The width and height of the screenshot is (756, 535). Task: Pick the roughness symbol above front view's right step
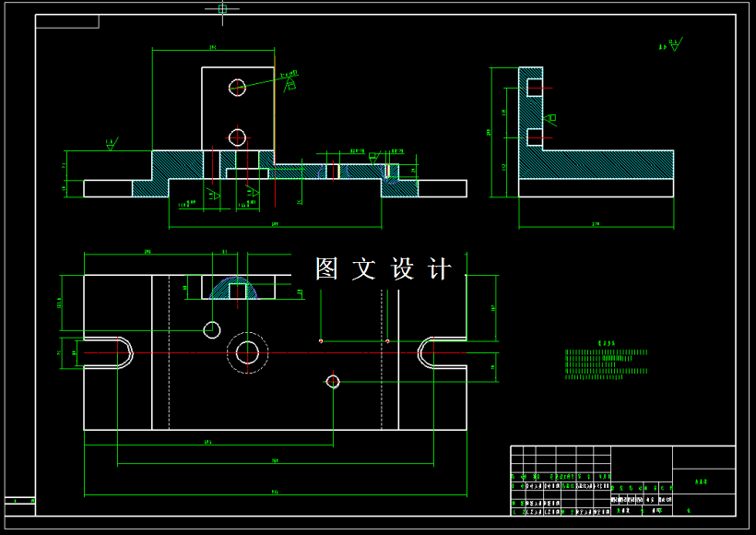pos(374,157)
